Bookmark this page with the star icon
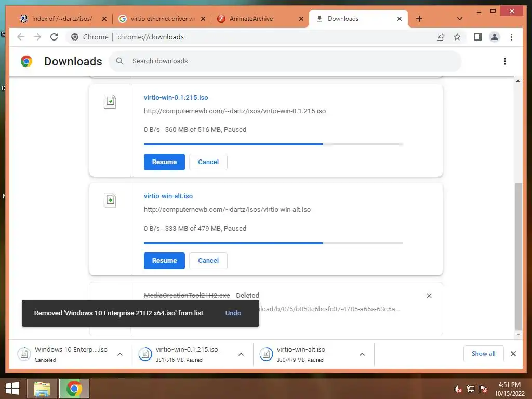 457,37
